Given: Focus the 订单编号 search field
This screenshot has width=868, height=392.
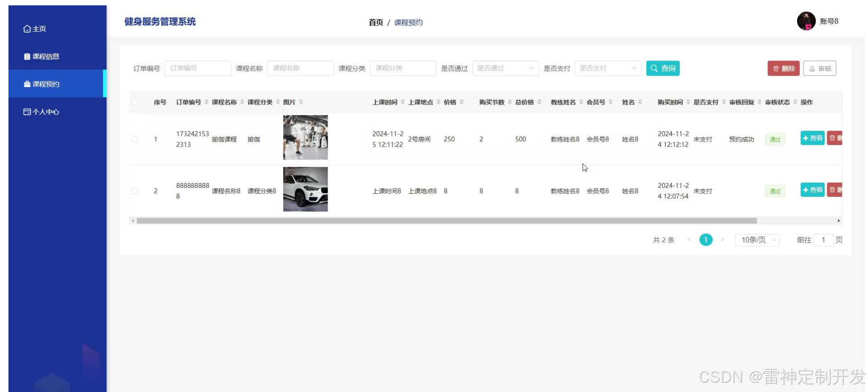Looking at the screenshot, I should pos(198,68).
